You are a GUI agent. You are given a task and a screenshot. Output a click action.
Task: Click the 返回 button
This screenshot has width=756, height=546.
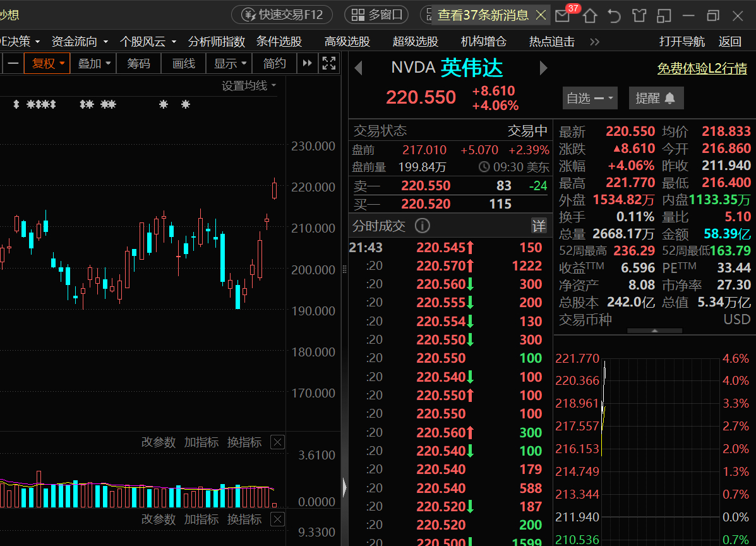pyautogui.click(x=729, y=42)
